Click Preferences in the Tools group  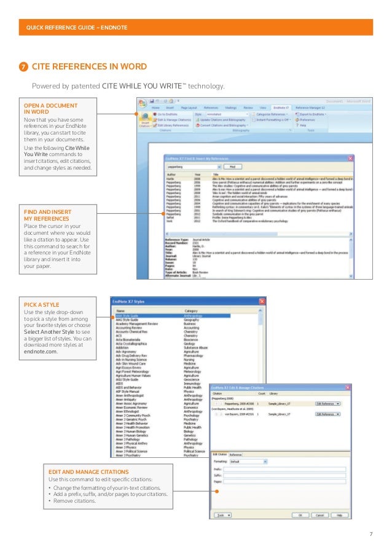click(x=305, y=120)
